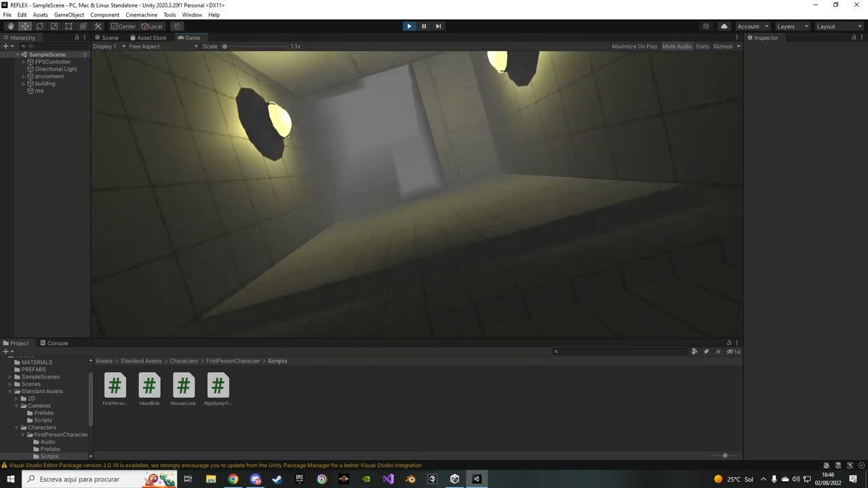Viewport: 868px width, 488px height.
Task: Toggle Mute Audio in Game view
Action: pyautogui.click(x=677, y=47)
